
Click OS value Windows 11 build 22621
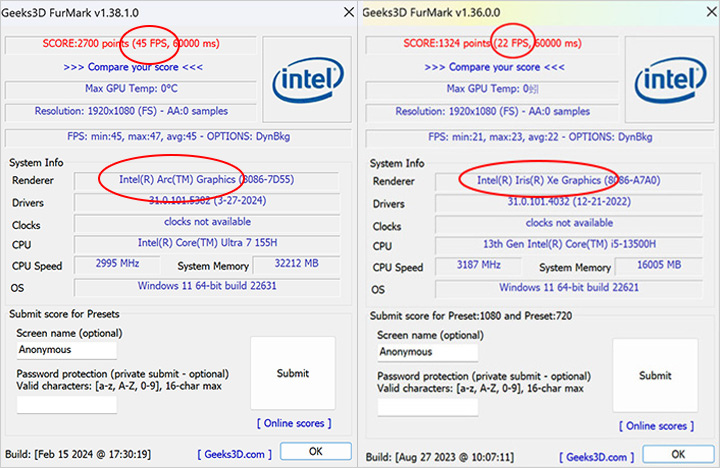[x=569, y=288]
